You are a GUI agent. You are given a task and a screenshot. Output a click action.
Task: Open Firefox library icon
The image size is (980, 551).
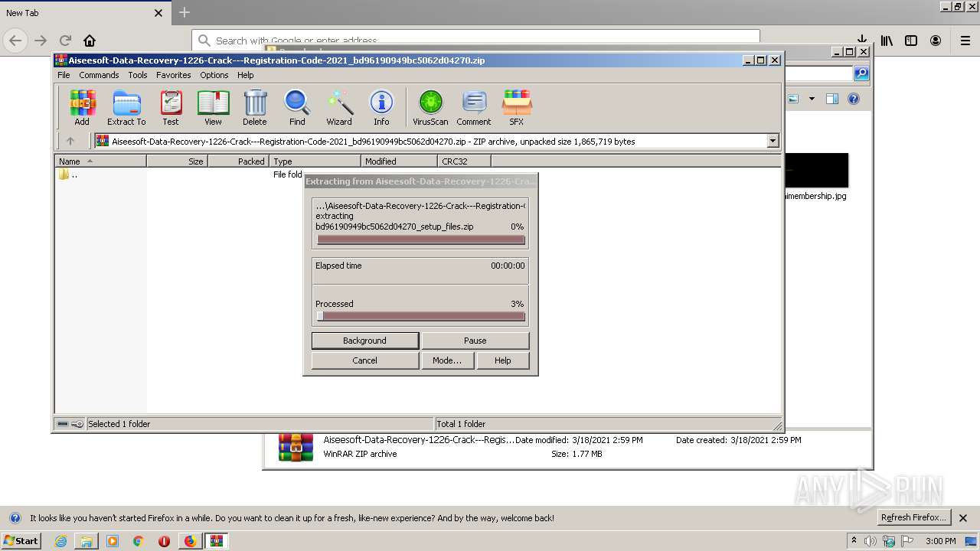click(x=887, y=41)
